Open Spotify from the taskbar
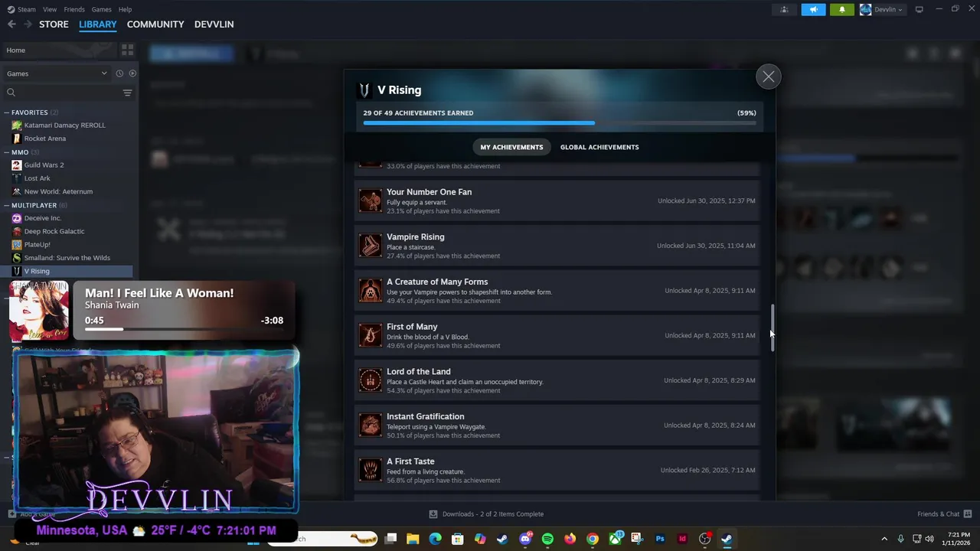This screenshot has width=980, height=551. click(x=547, y=539)
